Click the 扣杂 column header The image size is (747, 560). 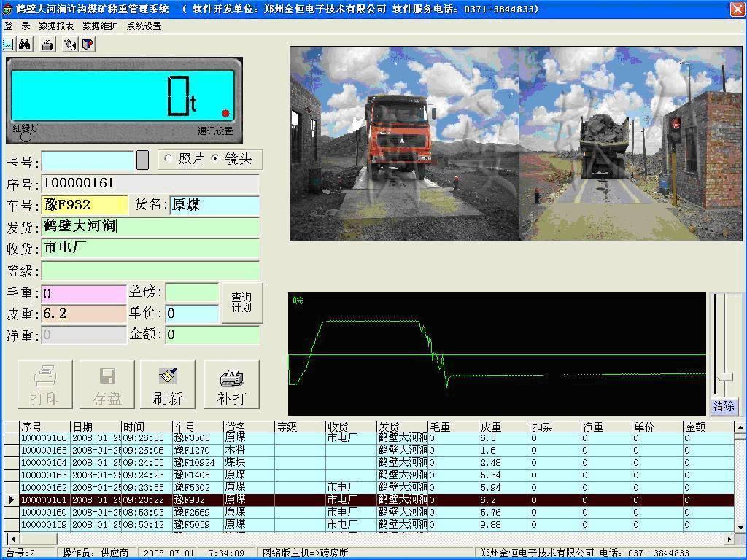pos(555,427)
